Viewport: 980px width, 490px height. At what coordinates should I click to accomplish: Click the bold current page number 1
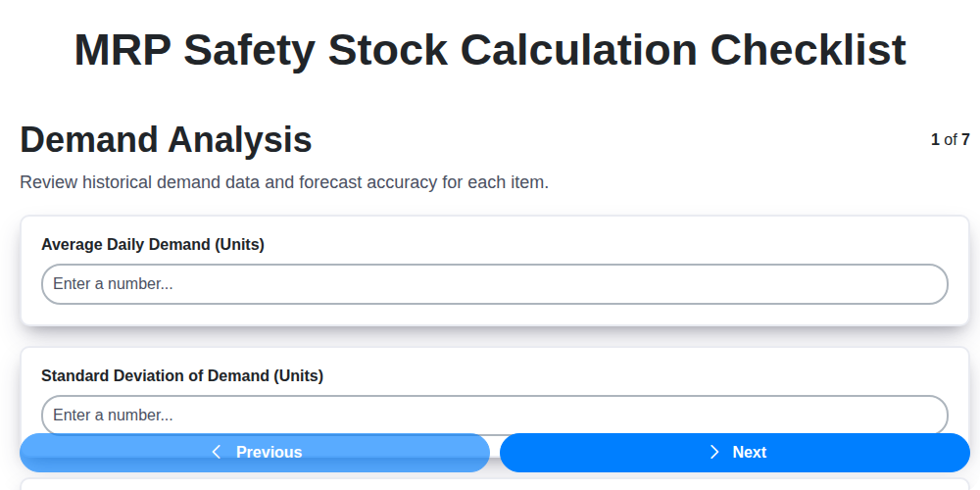(935, 140)
